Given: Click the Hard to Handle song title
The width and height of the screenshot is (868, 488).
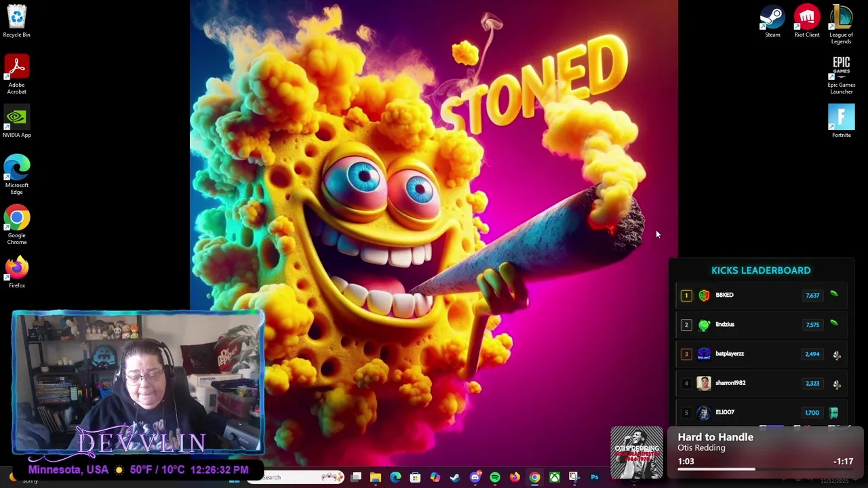Looking at the screenshot, I should 715,437.
